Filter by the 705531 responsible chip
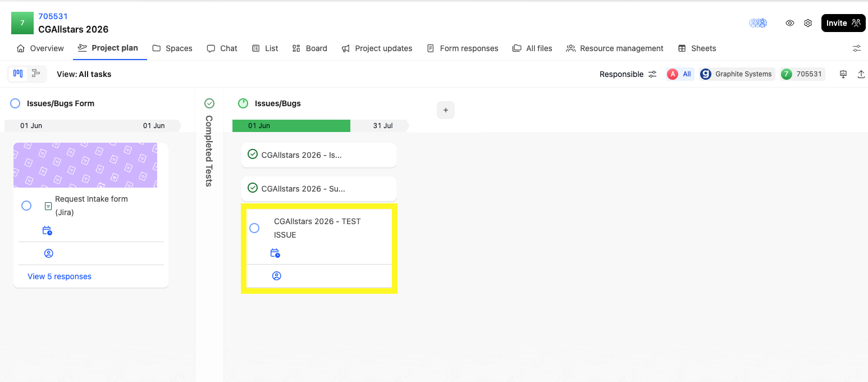 pos(802,74)
